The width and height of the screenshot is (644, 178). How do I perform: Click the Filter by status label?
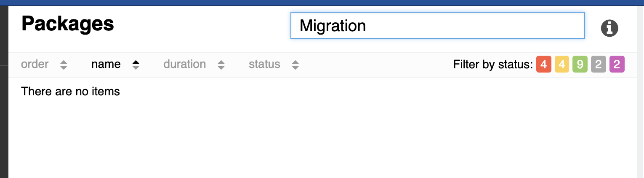tap(493, 65)
